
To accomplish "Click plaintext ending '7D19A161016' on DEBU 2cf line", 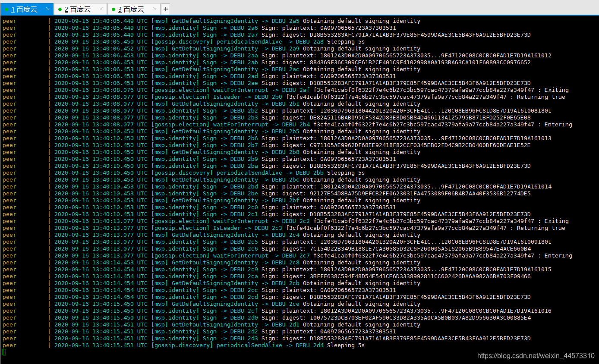I will coord(435,311).
